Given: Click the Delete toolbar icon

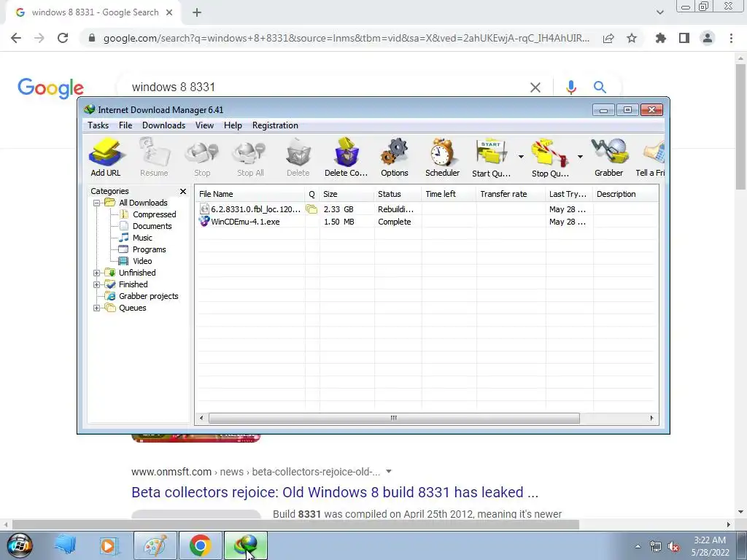Looking at the screenshot, I should [x=298, y=157].
